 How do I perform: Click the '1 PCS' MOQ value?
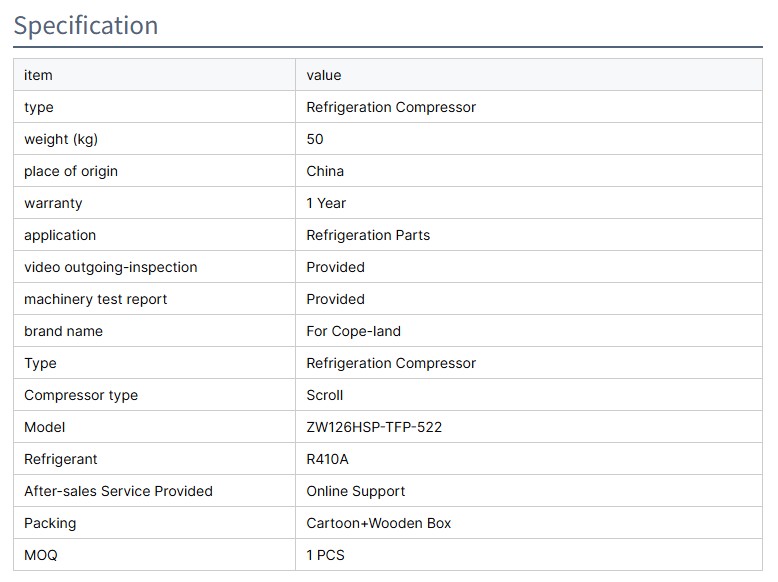point(326,555)
